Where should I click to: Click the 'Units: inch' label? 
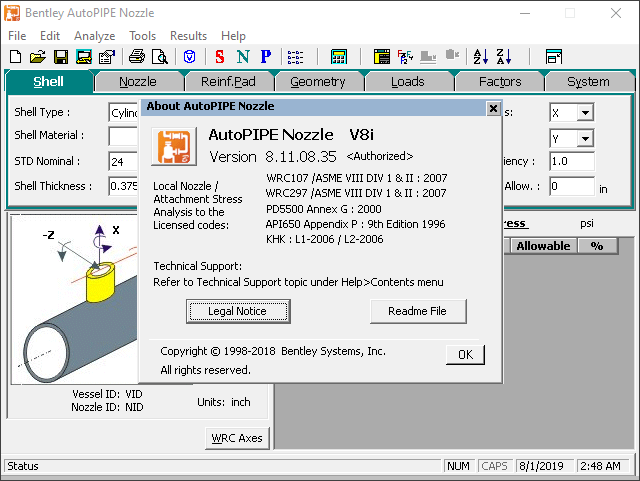click(224, 402)
